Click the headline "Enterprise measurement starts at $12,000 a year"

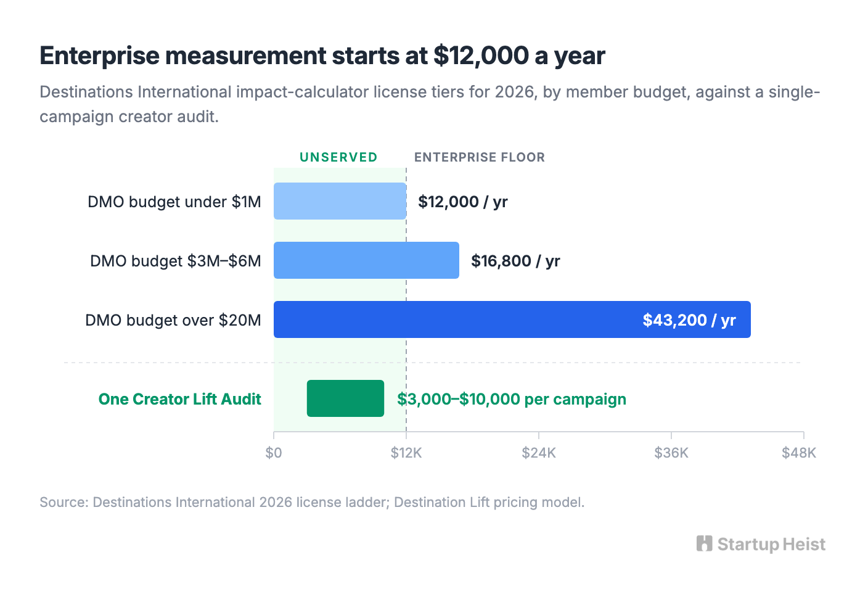322,56
